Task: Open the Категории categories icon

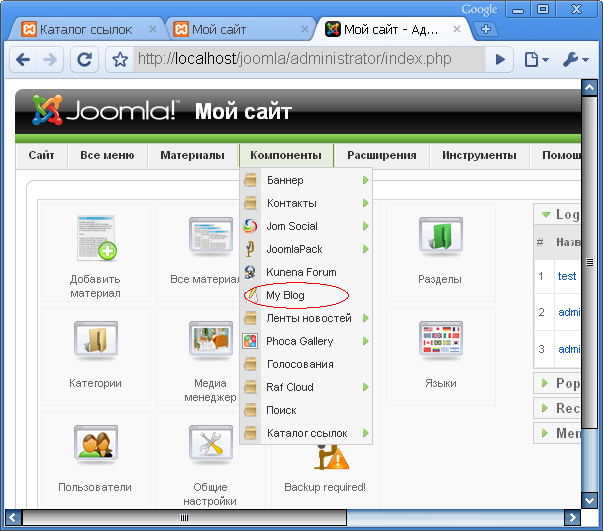Action: (x=96, y=341)
